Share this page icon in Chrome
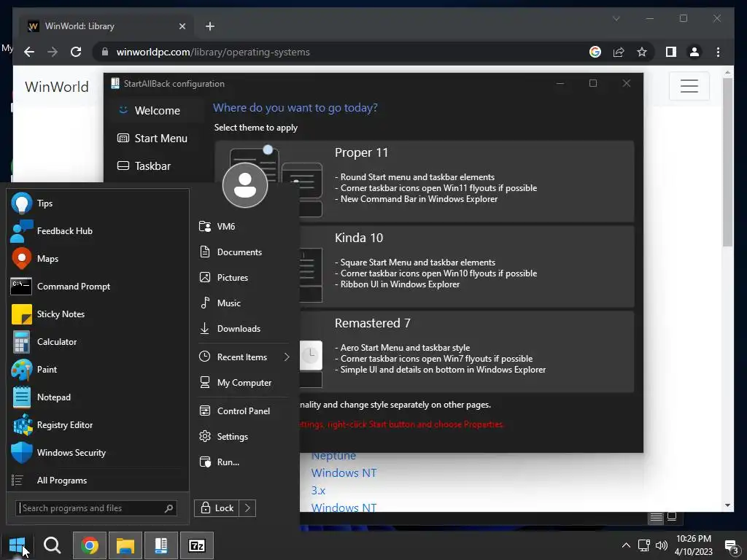The image size is (747, 560). pos(619,52)
